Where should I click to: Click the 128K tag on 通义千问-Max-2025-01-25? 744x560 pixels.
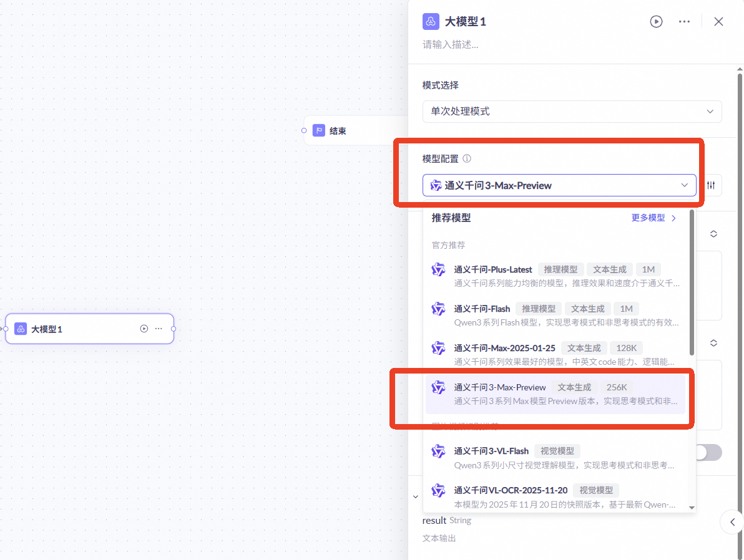[626, 348]
